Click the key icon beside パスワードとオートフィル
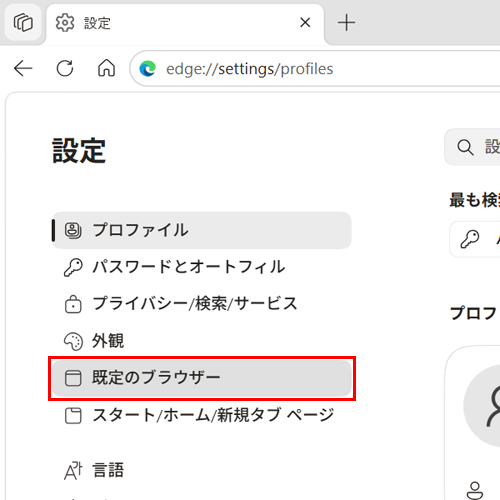This screenshot has height=500, width=500. (x=73, y=267)
